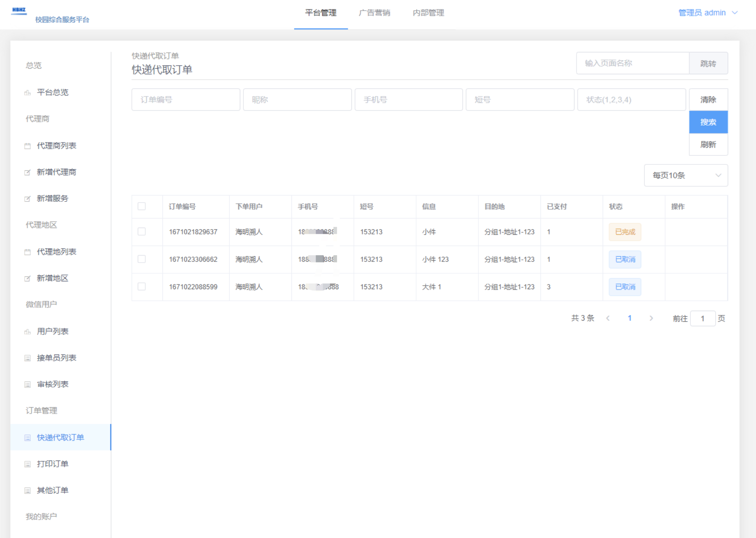Click the 清除 clear button

click(708, 100)
